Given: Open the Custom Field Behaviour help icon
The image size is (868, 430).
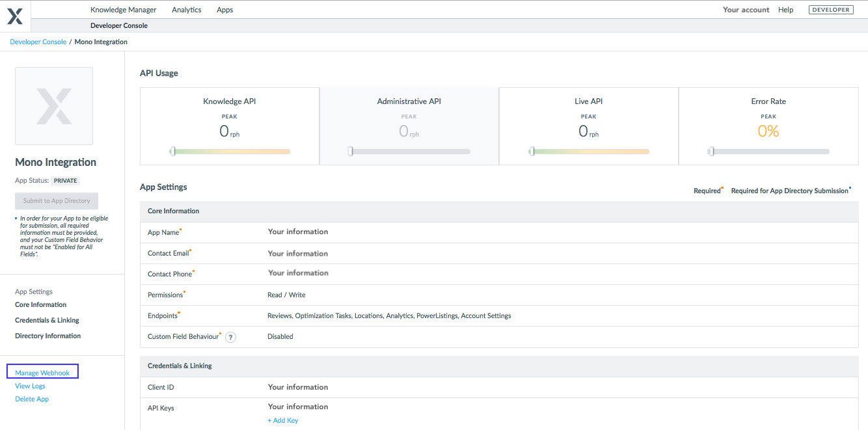Looking at the screenshot, I should point(231,337).
